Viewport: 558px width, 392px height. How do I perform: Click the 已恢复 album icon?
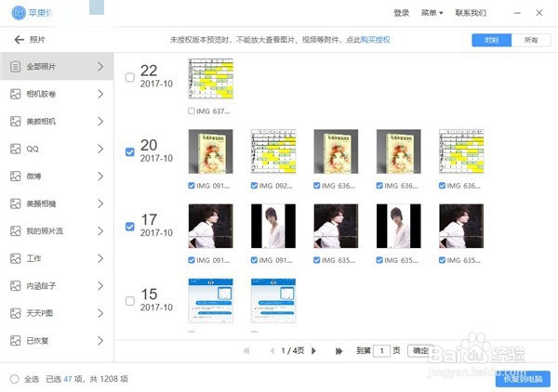point(15,341)
